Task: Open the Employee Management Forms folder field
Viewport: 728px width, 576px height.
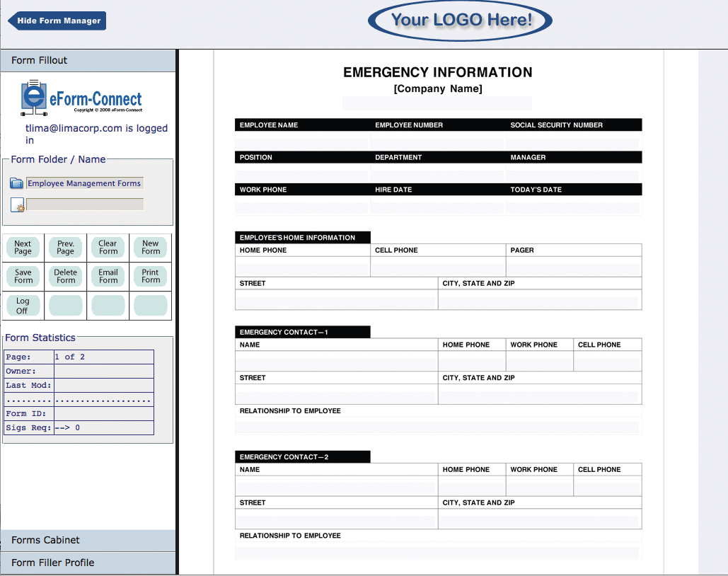Action: pos(84,183)
